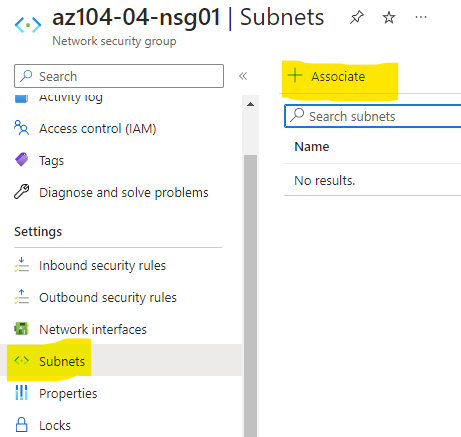Focus the Search subnets field
Viewport: 461px width, 437px height.
click(373, 116)
